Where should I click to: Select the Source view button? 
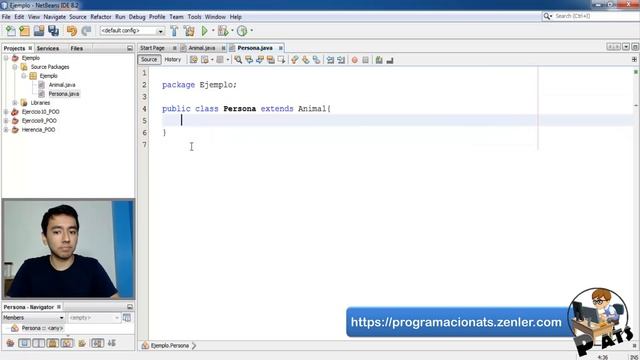tap(149, 60)
